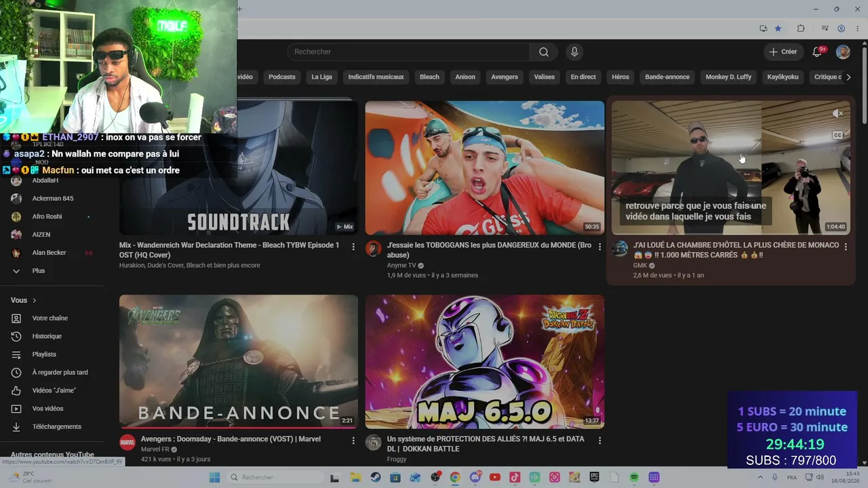Click the YouTube search magnifier button
Screen dimensions: 868x488
point(544,52)
